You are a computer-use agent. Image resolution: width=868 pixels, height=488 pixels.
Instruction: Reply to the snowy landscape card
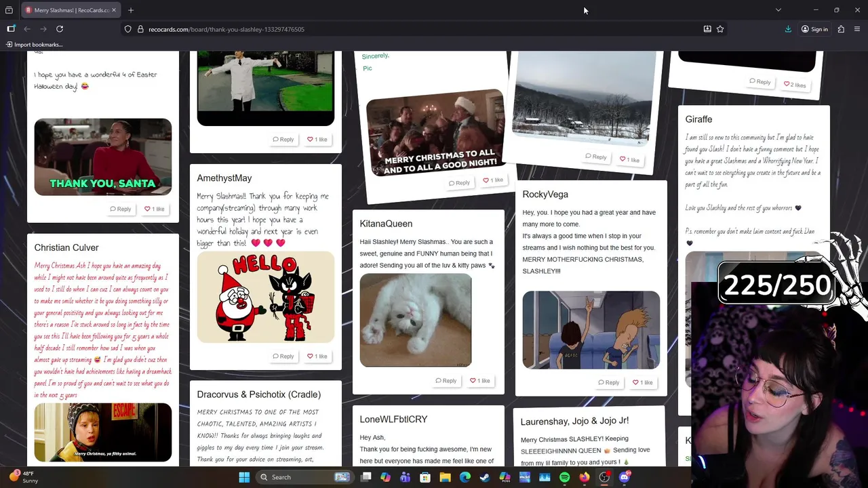pyautogui.click(x=596, y=157)
